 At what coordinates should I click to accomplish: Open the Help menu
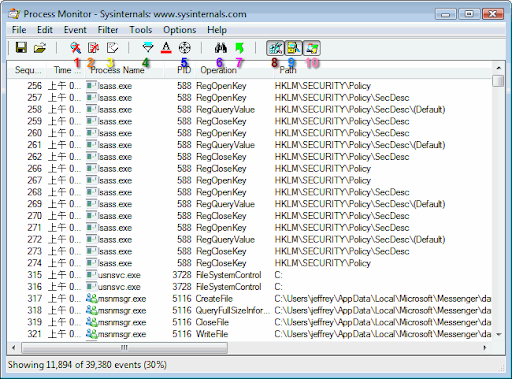[x=217, y=30]
